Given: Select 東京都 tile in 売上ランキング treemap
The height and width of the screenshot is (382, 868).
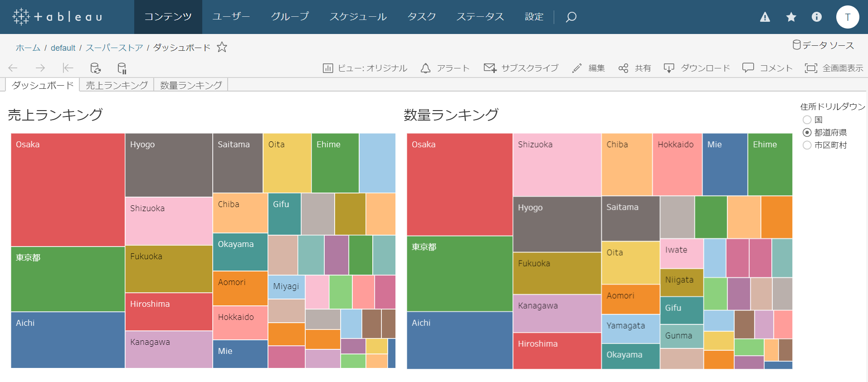Looking at the screenshot, I should point(68,279).
